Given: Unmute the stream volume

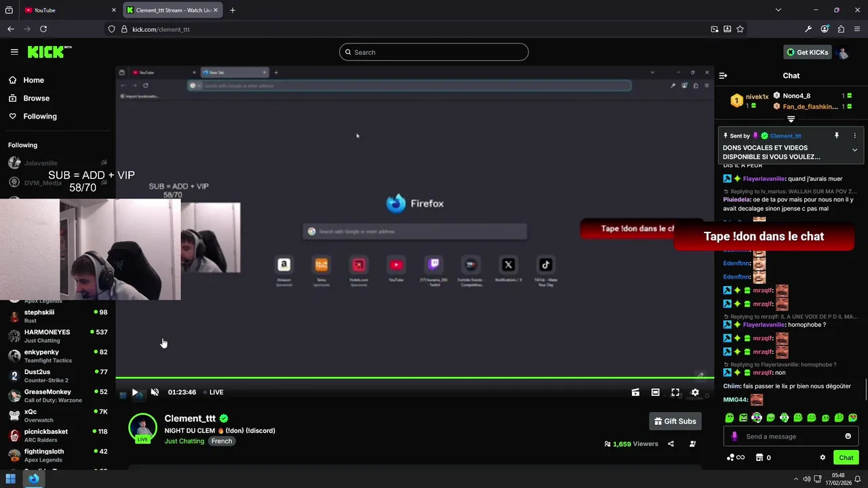Looking at the screenshot, I should click(155, 392).
